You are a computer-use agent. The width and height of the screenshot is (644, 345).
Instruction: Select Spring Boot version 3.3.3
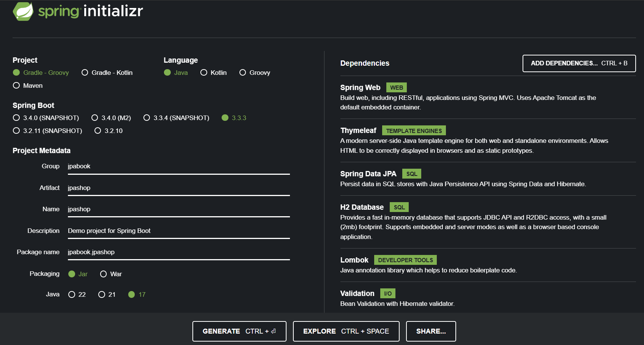click(234, 118)
